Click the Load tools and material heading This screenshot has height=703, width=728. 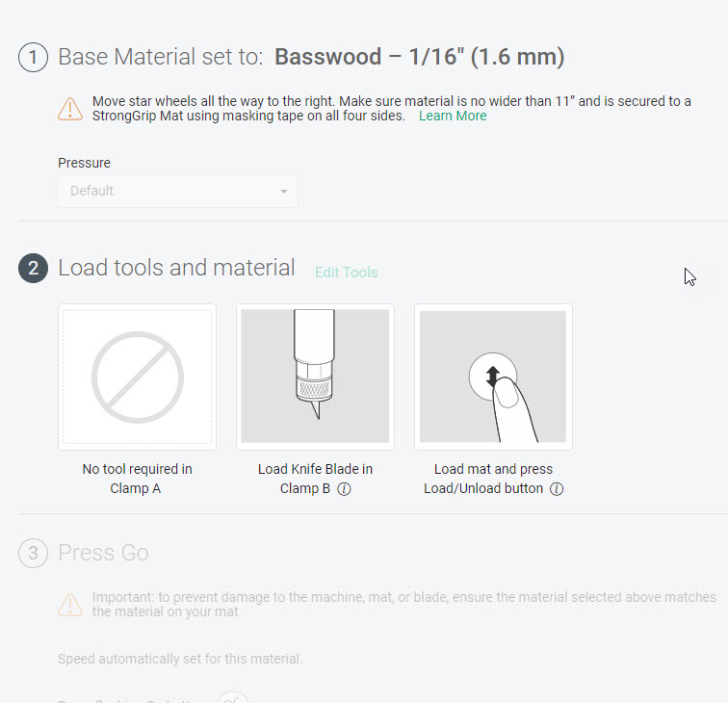(176, 268)
